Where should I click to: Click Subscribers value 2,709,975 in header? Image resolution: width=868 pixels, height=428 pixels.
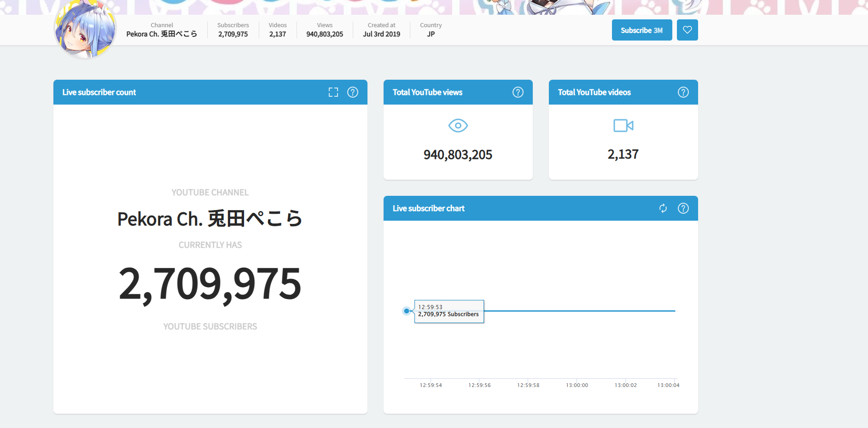click(233, 34)
